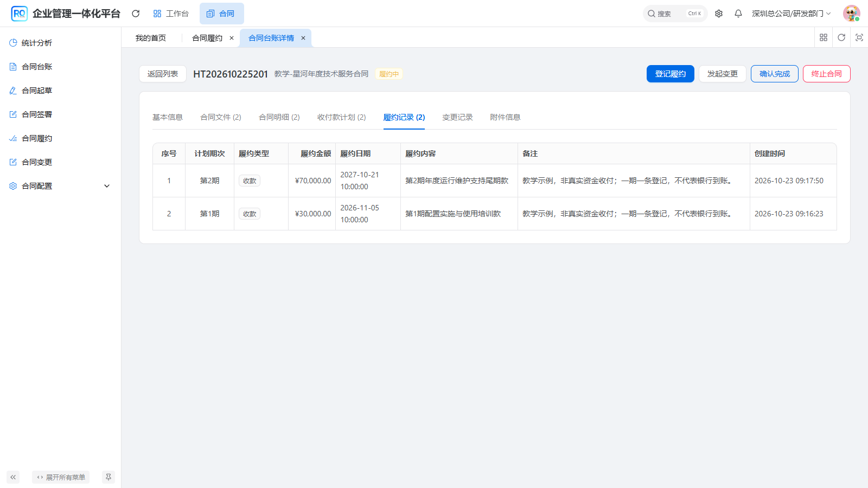868x488 pixels.
Task: Click the refresh icon beside platform title
Action: tap(136, 14)
